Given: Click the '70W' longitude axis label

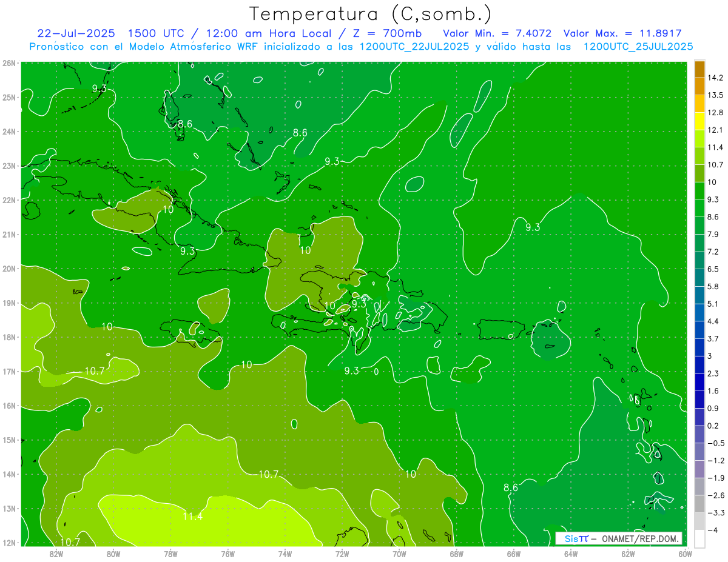Looking at the screenshot, I should (399, 553).
